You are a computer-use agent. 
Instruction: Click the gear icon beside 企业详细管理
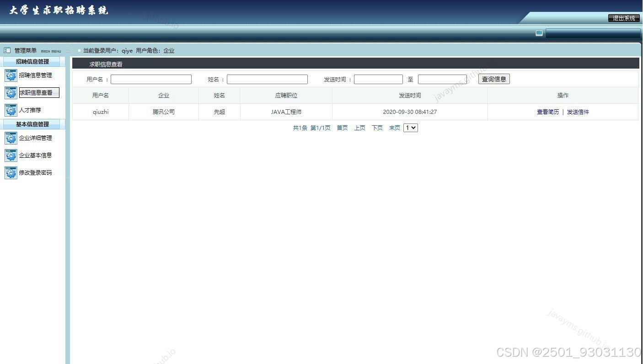(x=11, y=138)
